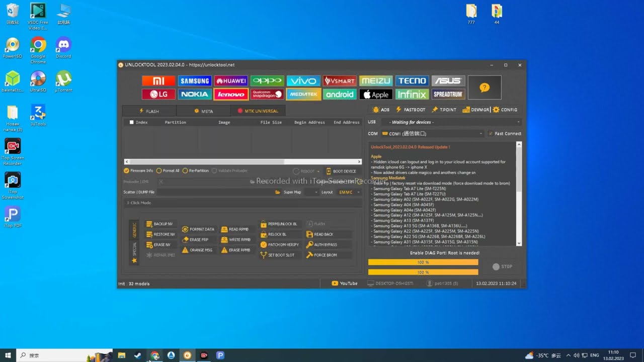644x362 pixels.
Task: Switch to the MTK UNIVERSAL tab
Action: pos(258,111)
